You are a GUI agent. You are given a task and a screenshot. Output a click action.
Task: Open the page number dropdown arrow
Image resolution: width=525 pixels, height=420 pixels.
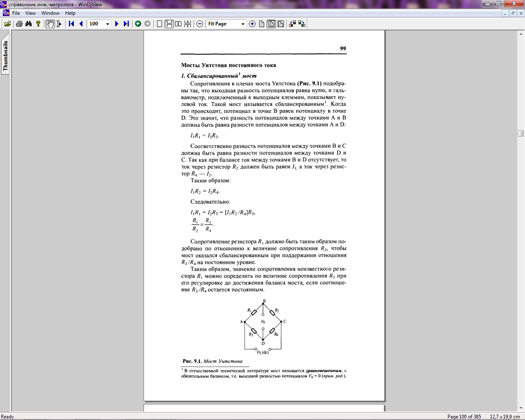click(108, 24)
